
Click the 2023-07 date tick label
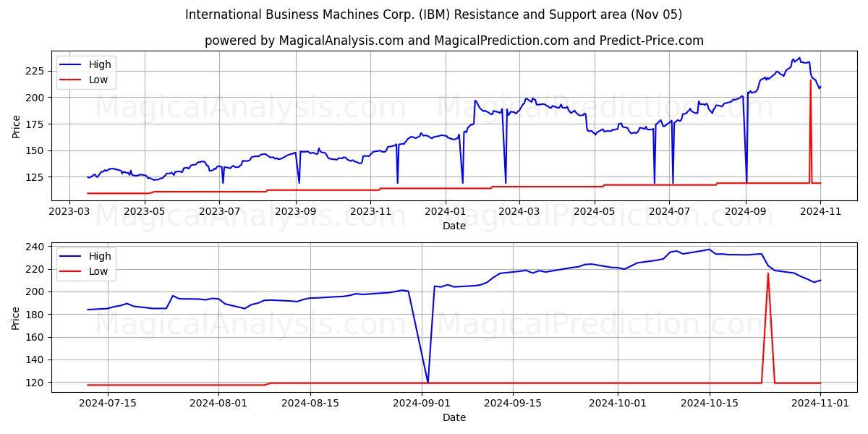pyautogui.click(x=220, y=212)
